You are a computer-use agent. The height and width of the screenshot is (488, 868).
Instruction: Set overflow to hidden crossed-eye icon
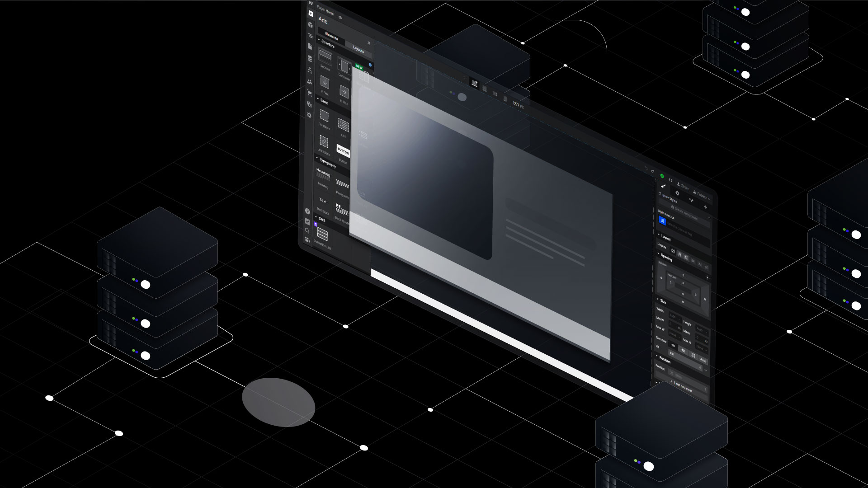[x=683, y=351]
